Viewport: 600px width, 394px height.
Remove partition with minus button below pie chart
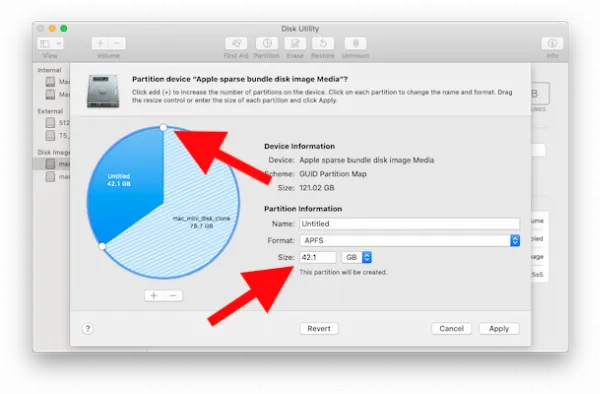pos(173,295)
